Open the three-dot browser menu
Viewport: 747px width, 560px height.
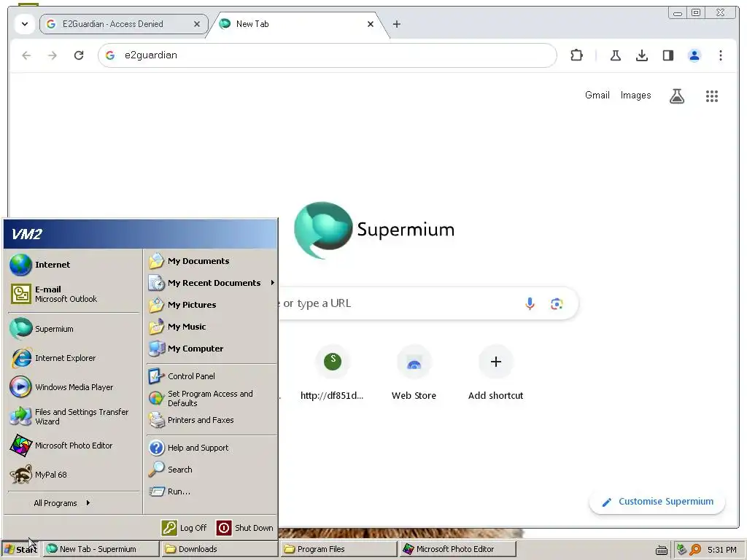(720, 55)
